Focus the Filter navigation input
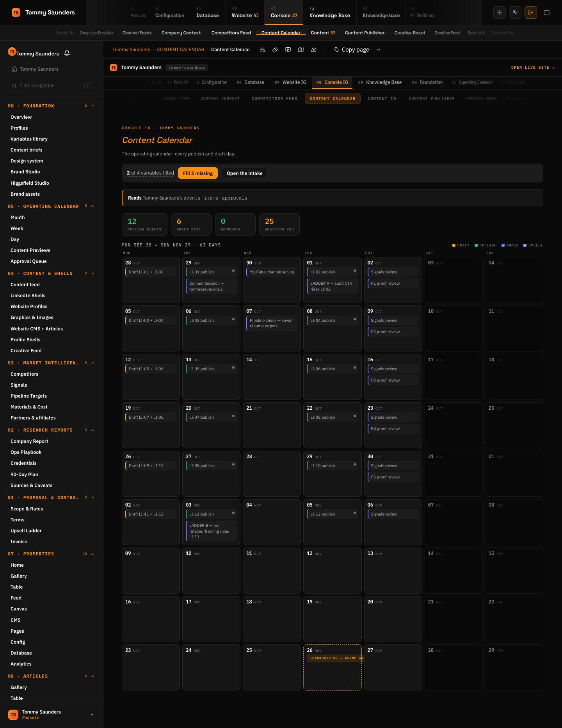 coord(52,86)
